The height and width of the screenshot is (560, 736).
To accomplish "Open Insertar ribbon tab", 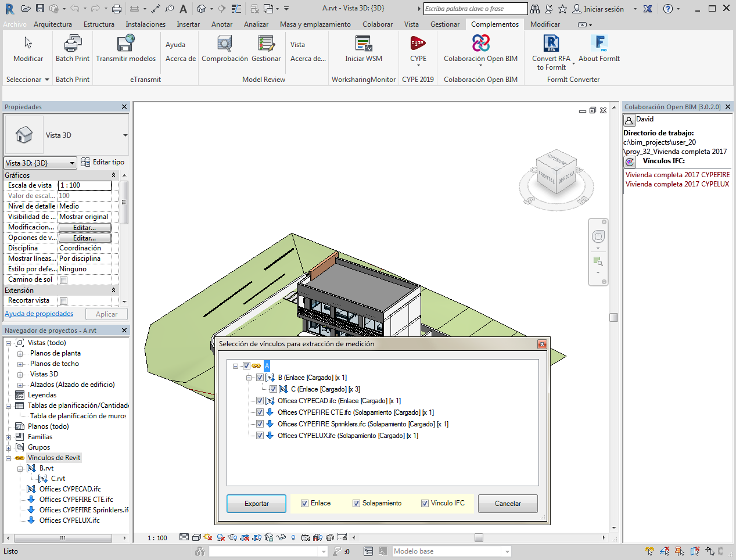I will [188, 24].
